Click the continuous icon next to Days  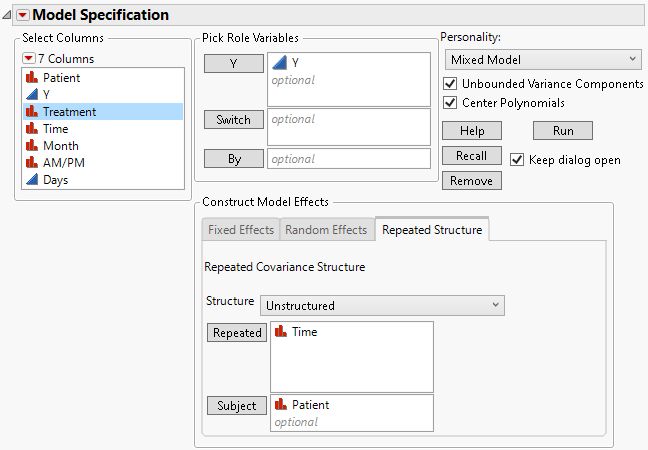click(31, 180)
